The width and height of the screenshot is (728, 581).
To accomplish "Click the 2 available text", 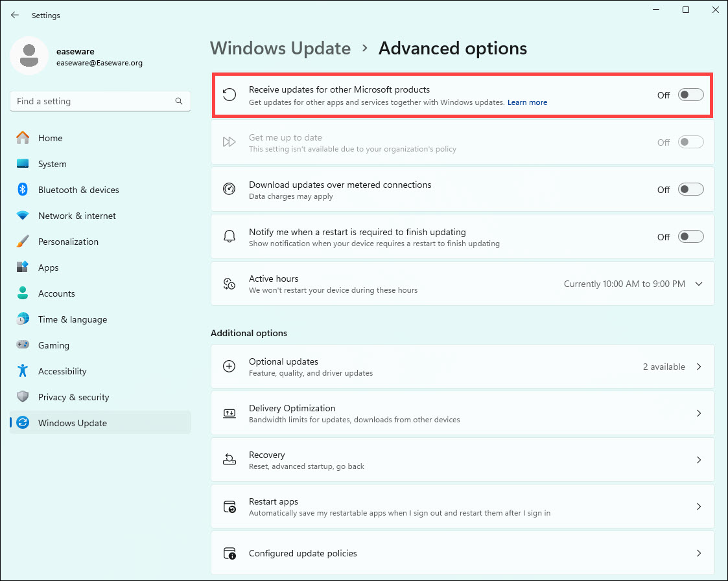I will [664, 367].
